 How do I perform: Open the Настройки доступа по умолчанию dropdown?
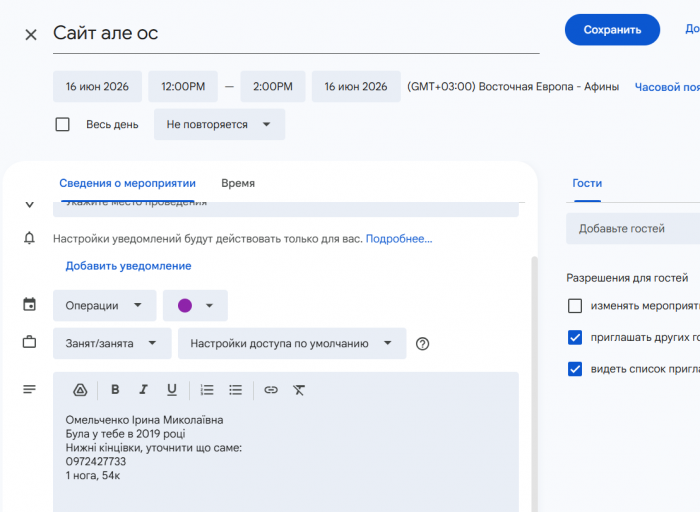click(x=292, y=343)
